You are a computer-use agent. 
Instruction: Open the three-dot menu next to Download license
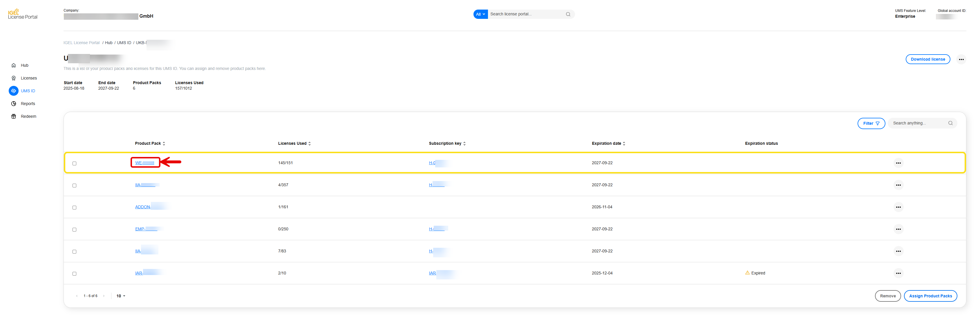pyautogui.click(x=961, y=59)
